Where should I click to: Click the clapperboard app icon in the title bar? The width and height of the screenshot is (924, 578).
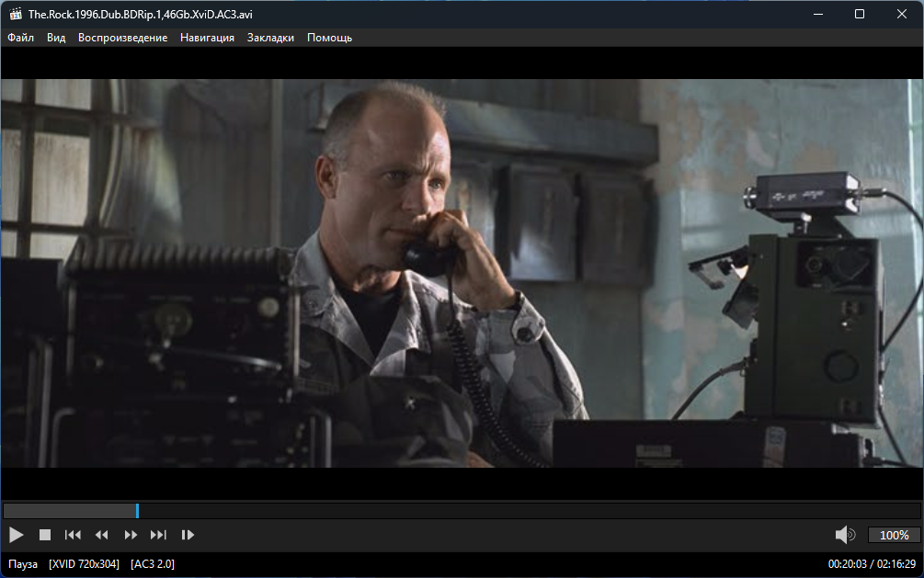[14, 14]
